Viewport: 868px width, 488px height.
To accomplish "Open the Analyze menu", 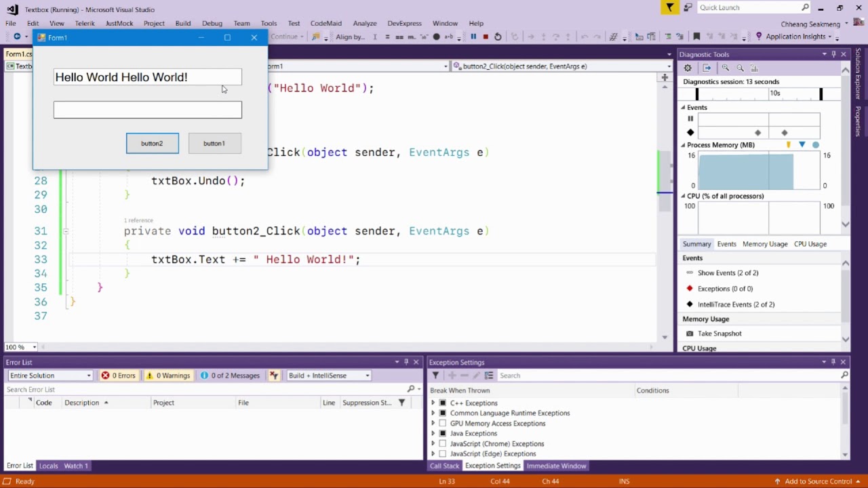I will click(365, 23).
